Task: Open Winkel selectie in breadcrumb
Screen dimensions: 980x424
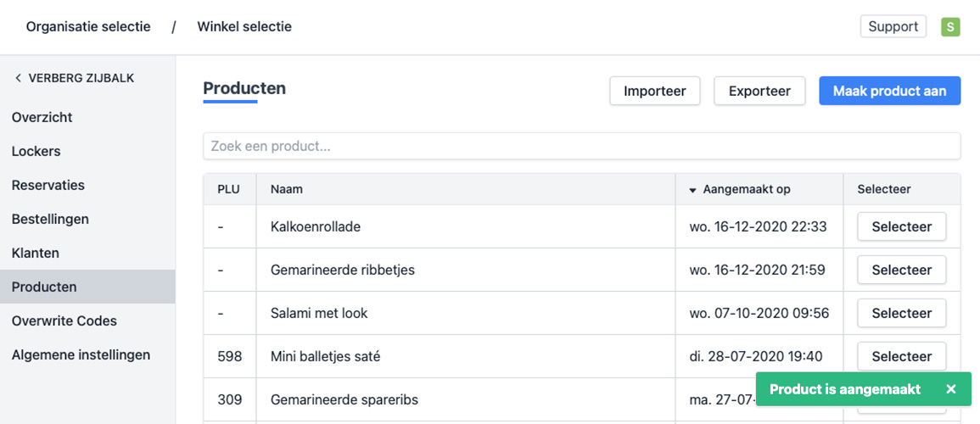Action: [244, 27]
